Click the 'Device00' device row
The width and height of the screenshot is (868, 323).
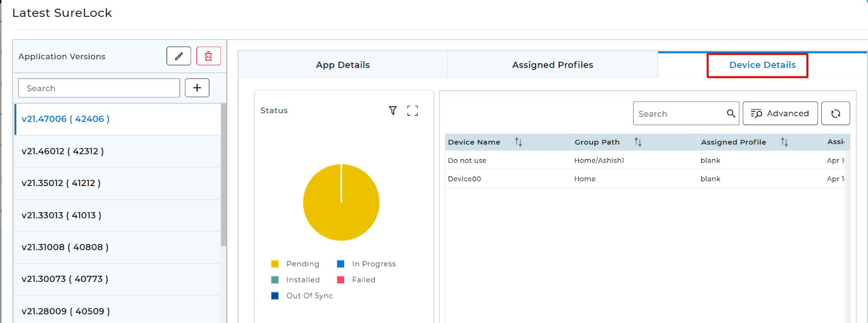click(644, 179)
